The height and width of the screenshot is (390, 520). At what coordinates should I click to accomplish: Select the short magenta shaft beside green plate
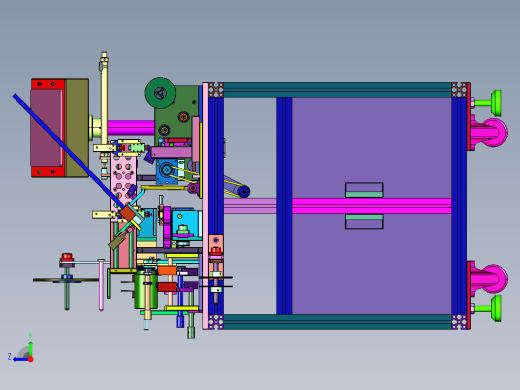click(x=131, y=128)
